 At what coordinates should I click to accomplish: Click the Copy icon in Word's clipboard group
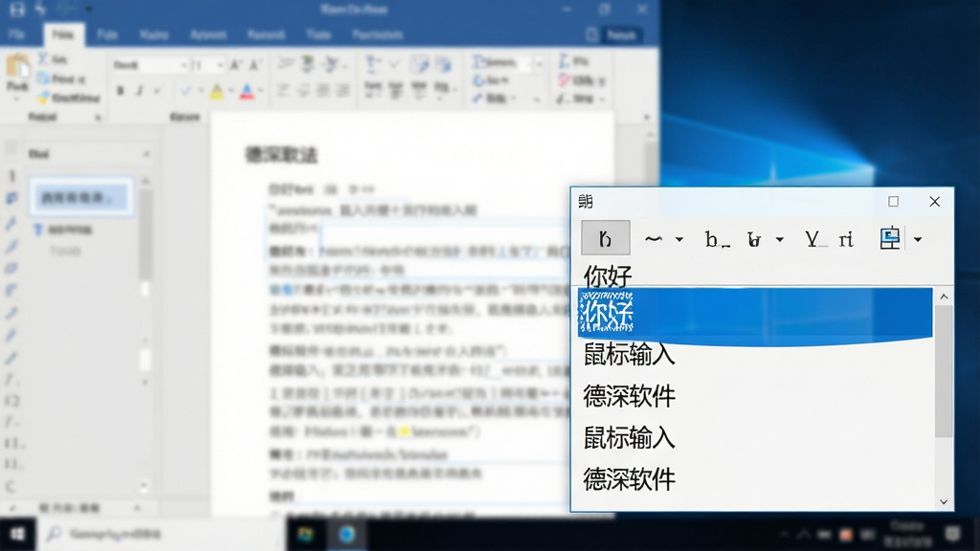(43, 78)
